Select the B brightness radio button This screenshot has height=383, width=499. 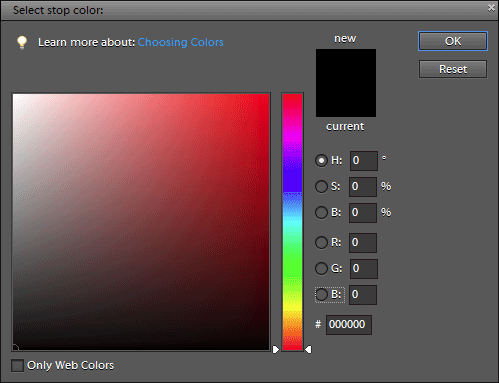pyautogui.click(x=321, y=212)
